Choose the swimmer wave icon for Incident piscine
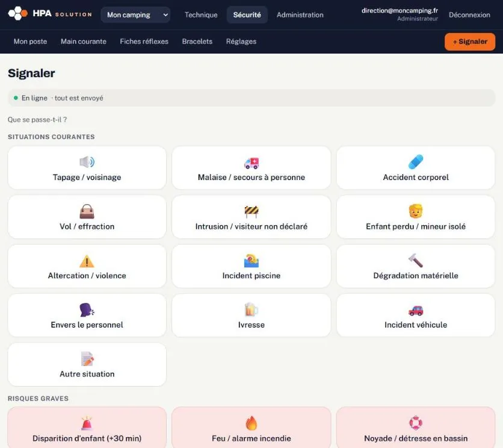 pos(251,261)
